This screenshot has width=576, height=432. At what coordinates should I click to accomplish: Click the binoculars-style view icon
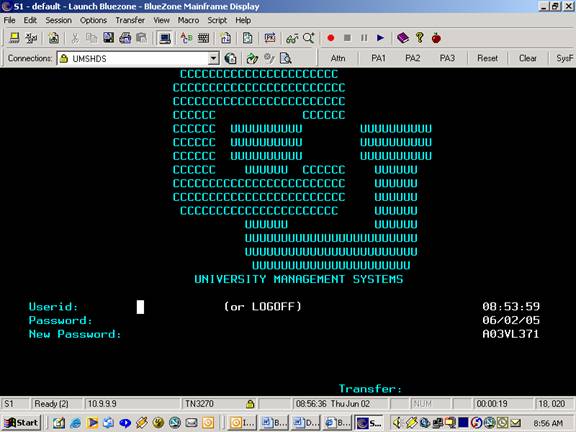[x=292, y=38]
